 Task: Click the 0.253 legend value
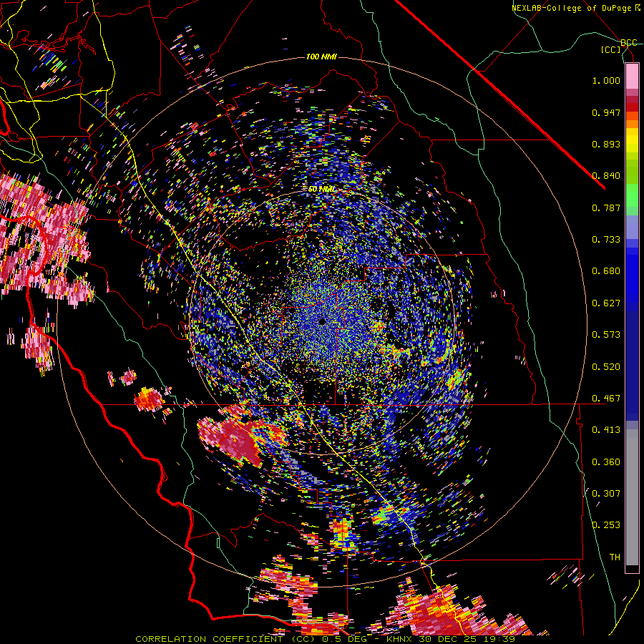click(x=606, y=525)
